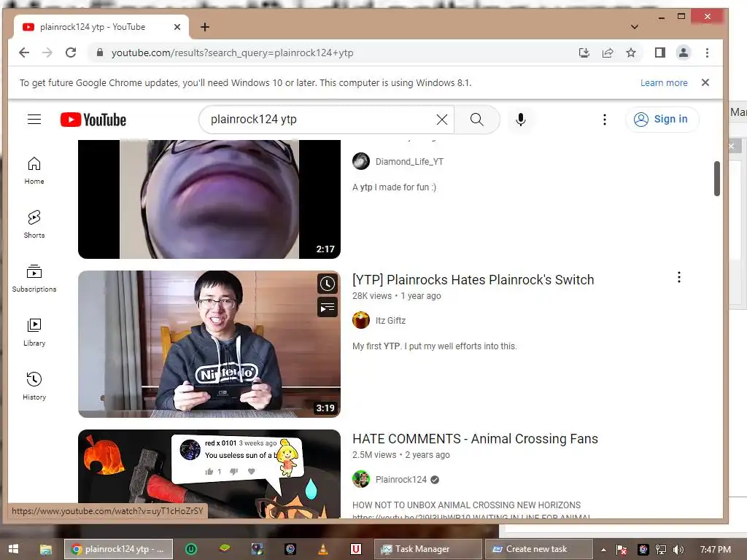Click the YouTube search box
The height and width of the screenshot is (560, 747).
point(322,119)
